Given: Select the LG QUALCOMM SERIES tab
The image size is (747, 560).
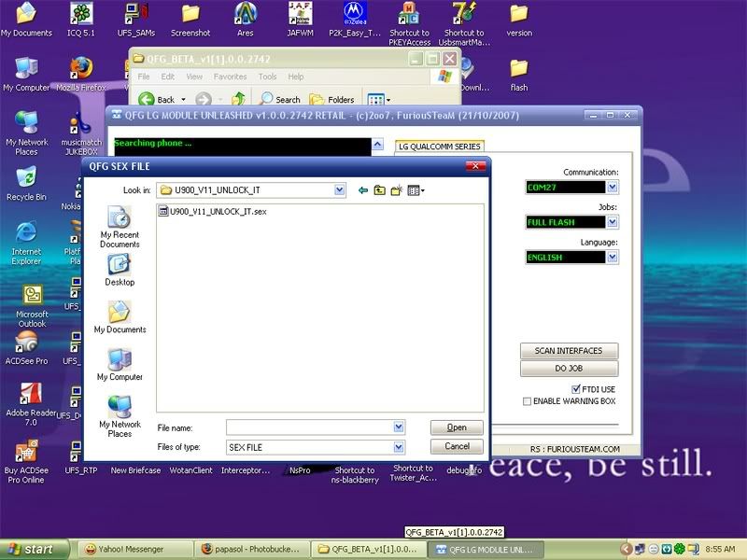Looking at the screenshot, I should [x=439, y=147].
